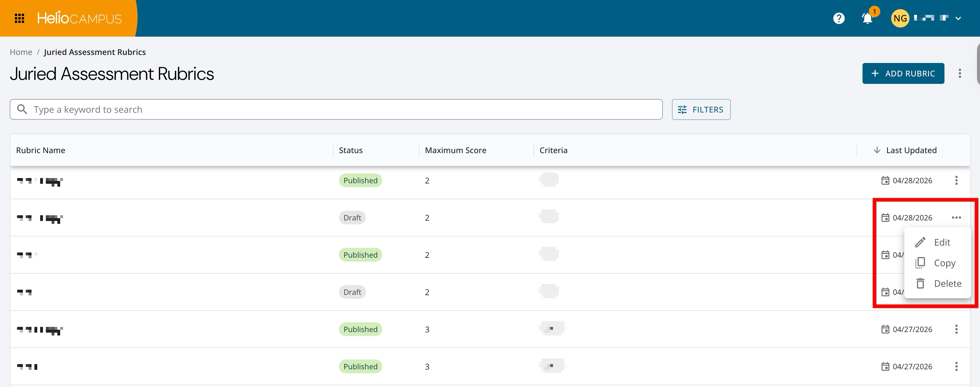Click the maximum score 3 in the sixth row
This screenshot has height=387, width=980.
[427, 367]
